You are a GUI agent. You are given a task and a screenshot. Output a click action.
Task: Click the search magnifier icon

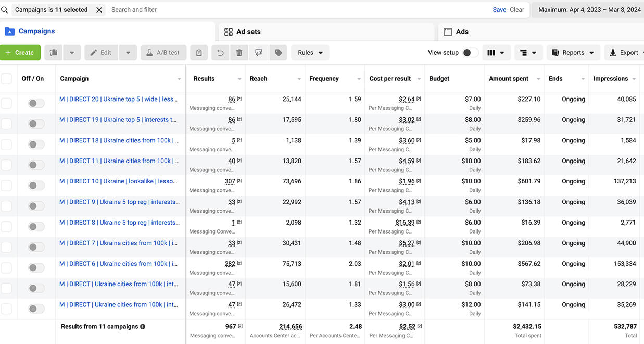(x=5, y=10)
